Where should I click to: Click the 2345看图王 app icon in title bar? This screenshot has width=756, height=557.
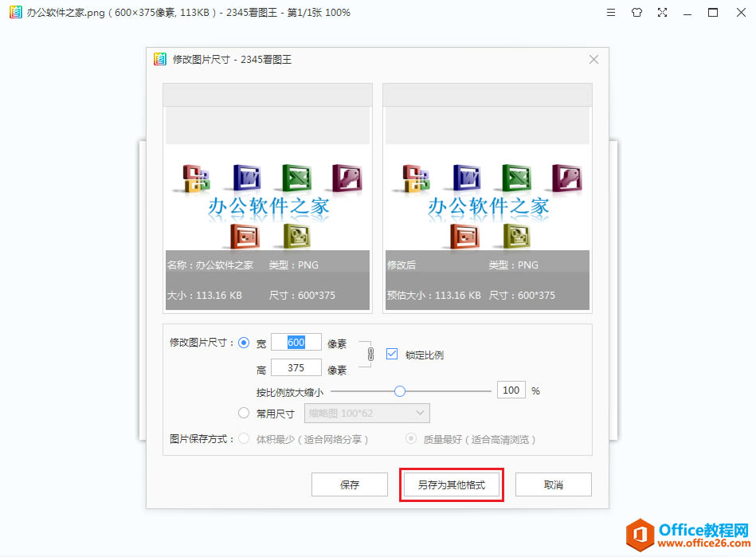pos(16,12)
